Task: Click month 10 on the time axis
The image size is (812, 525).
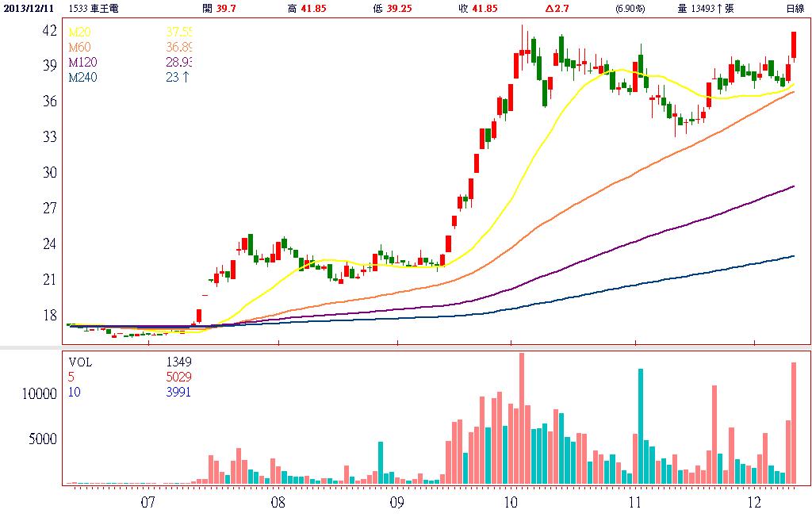Action: click(511, 503)
